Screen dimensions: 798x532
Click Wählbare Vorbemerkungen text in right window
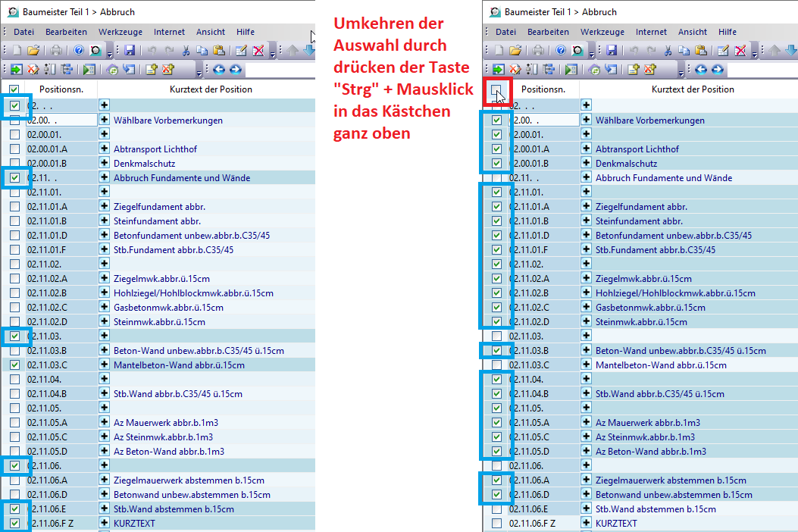coord(649,120)
